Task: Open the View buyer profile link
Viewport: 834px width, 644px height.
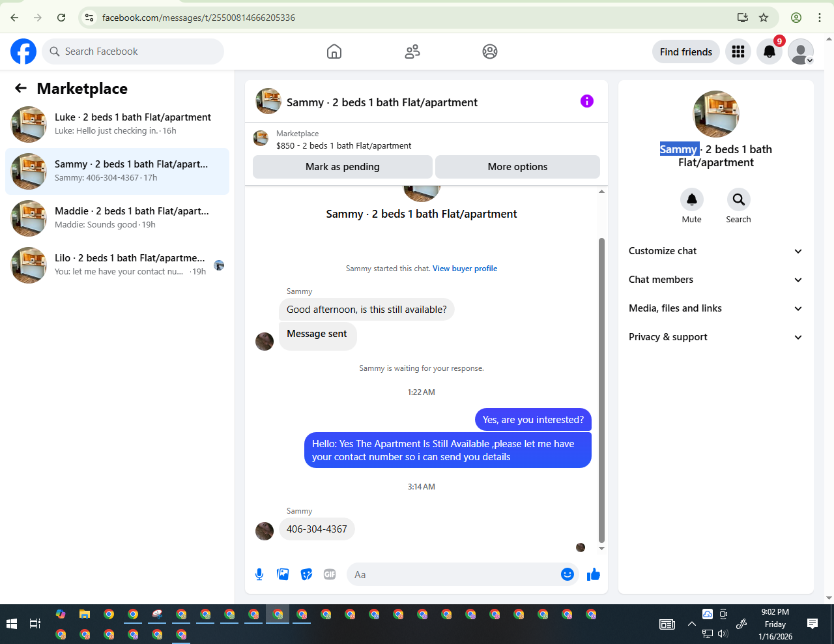Action: tap(465, 269)
